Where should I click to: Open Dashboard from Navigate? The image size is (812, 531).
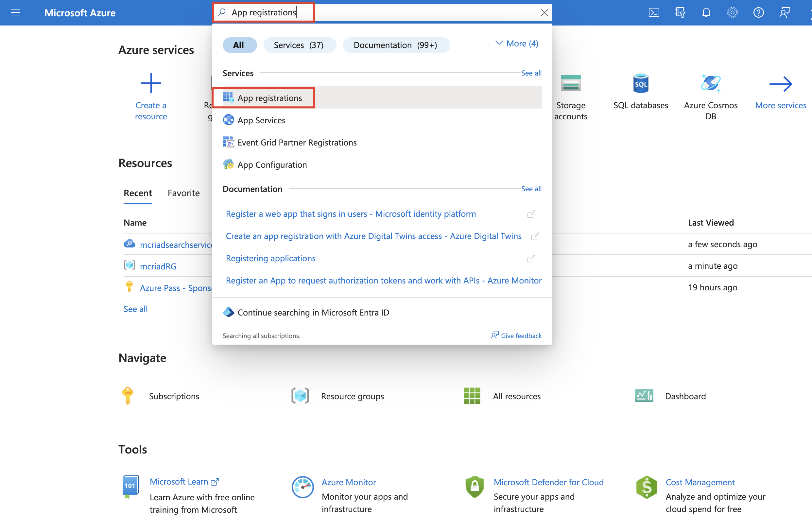click(x=685, y=396)
